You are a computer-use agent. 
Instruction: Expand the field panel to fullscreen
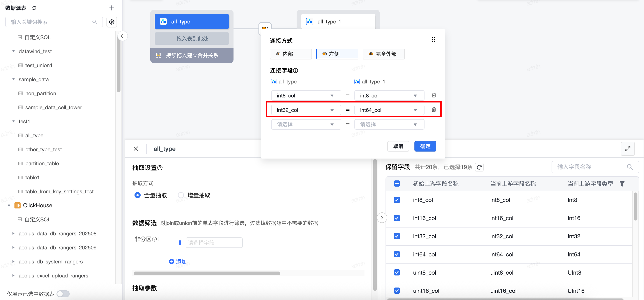(x=628, y=149)
